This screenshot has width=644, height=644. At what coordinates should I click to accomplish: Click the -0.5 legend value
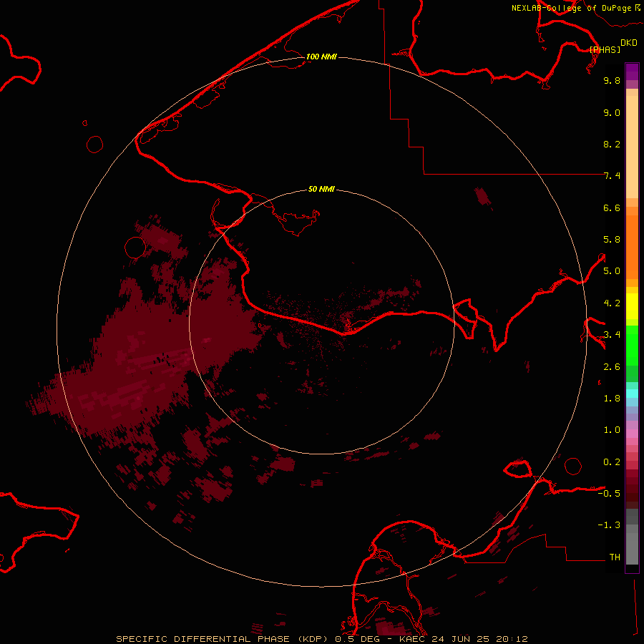(609, 494)
